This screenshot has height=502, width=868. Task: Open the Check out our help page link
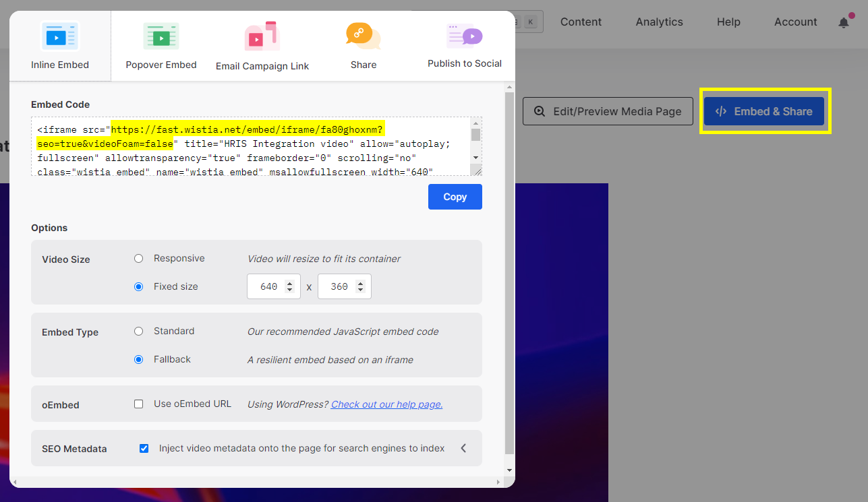click(x=386, y=404)
